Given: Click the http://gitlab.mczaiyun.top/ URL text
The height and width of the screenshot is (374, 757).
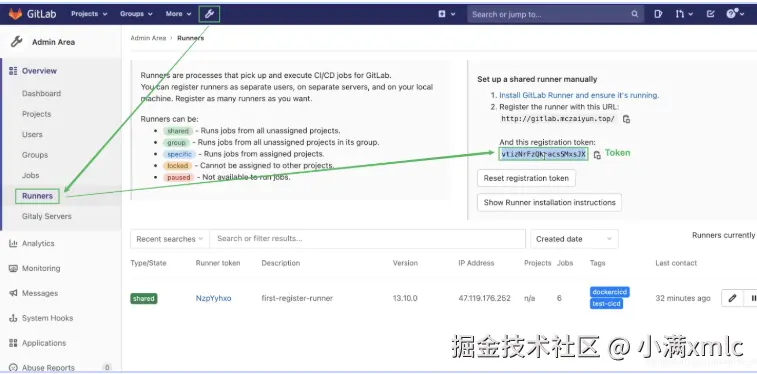Looking at the screenshot, I should click(x=558, y=119).
